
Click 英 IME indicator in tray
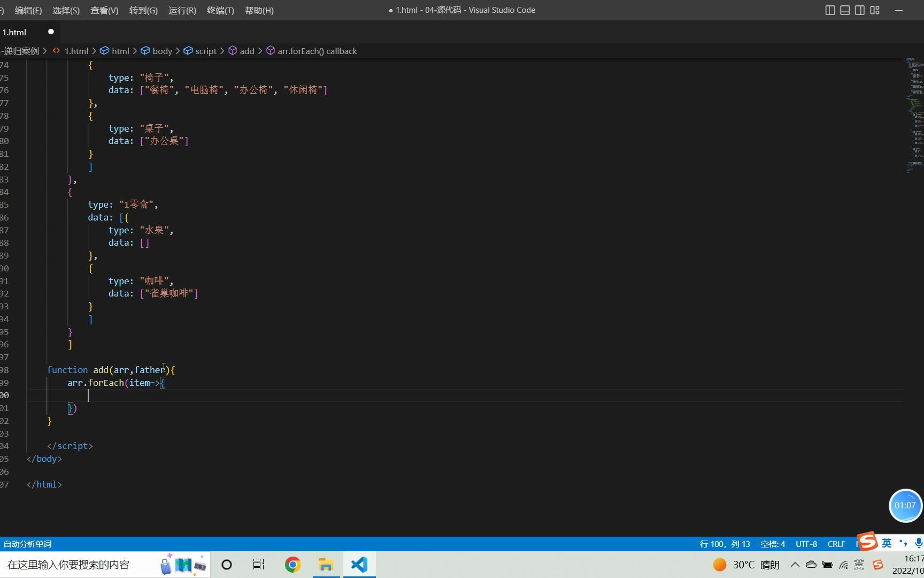[859, 565]
